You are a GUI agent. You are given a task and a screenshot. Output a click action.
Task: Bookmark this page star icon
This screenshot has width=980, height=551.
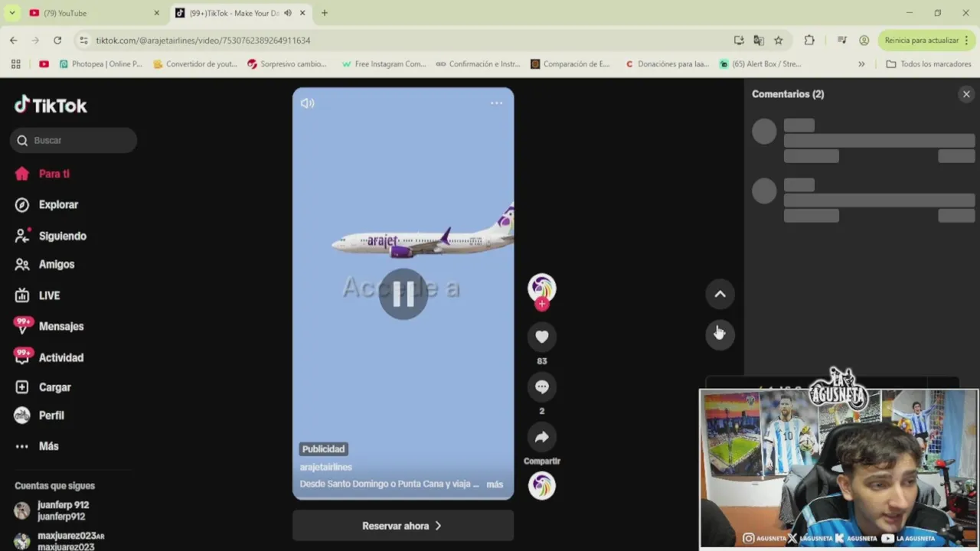(779, 41)
